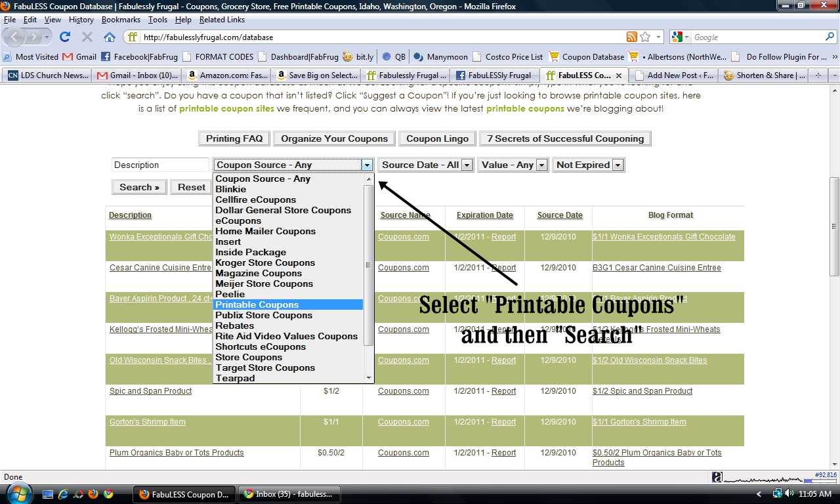Open the Gmail bookmark
This screenshot has width=840, height=504.
coord(79,57)
